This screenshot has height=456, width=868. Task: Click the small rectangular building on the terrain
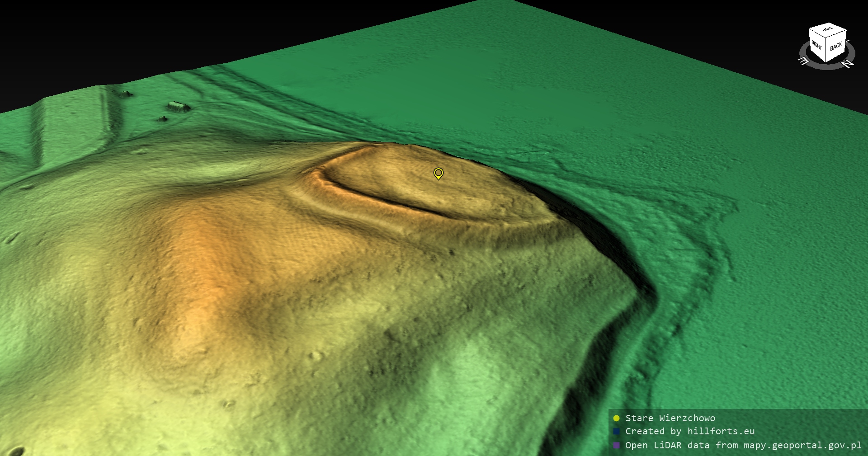point(179,107)
